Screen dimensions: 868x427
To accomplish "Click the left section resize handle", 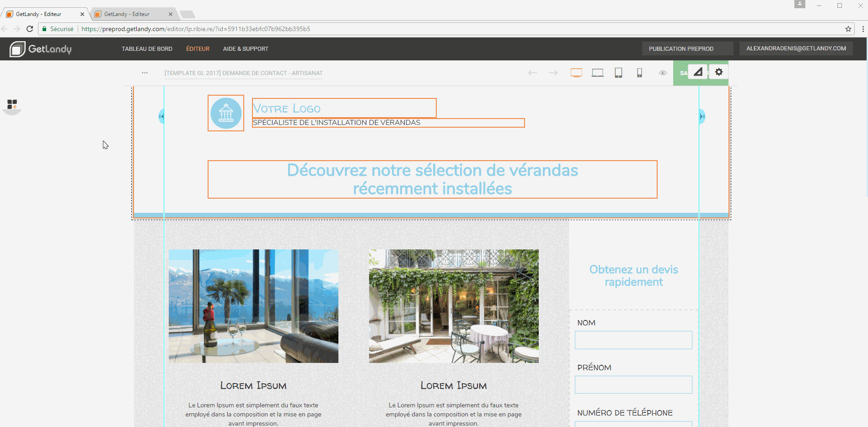I will [161, 116].
